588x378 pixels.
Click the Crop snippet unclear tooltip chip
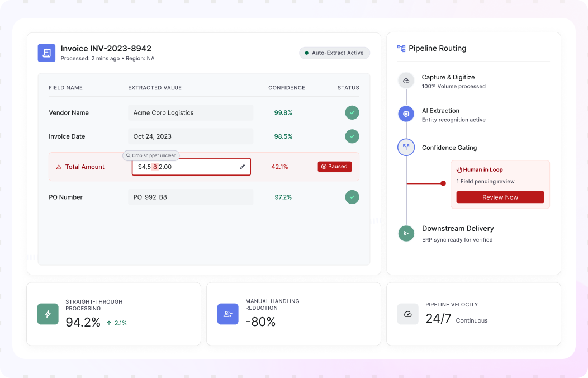(151, 155)
